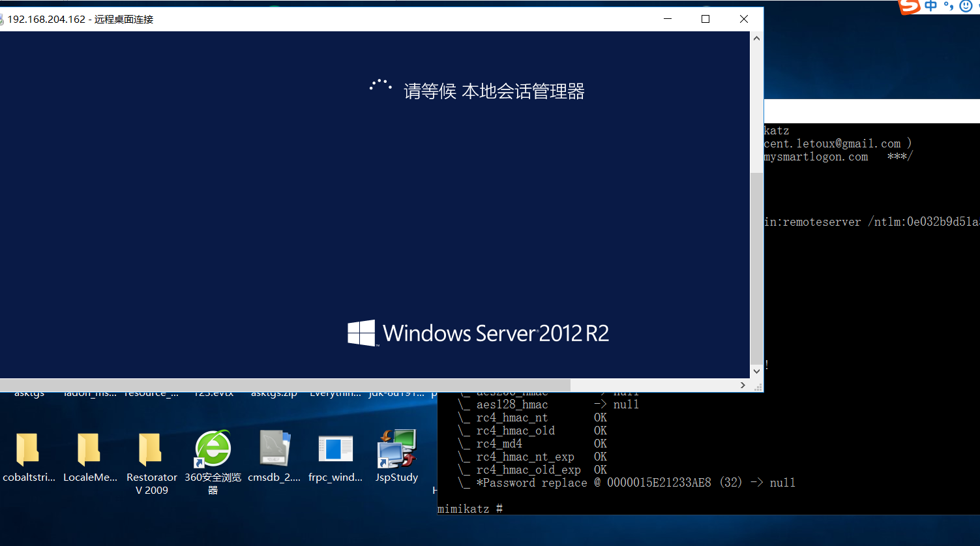Click the mimikatz # prompt line
The image size is (980, 546).
[470, 509]
